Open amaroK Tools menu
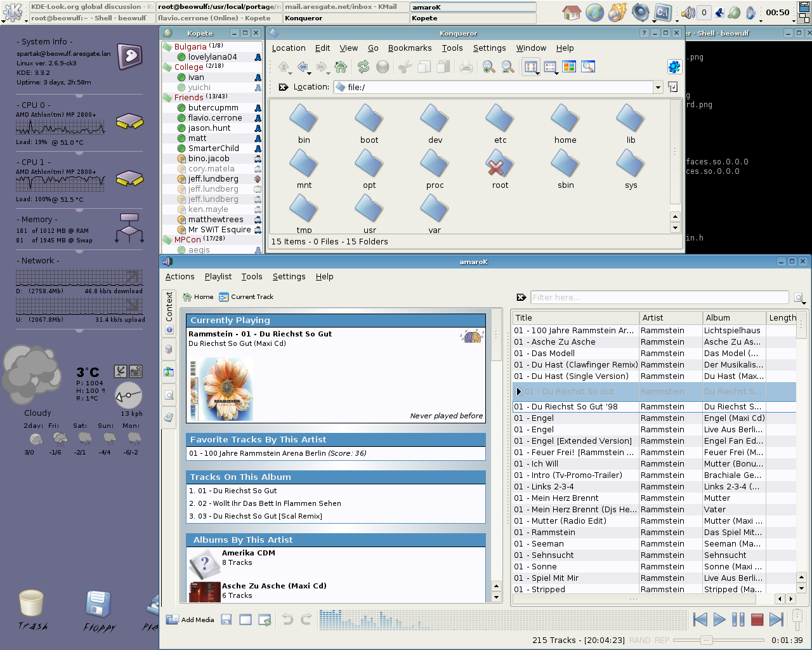Screen dimensions: 812x650 [251, 277]
